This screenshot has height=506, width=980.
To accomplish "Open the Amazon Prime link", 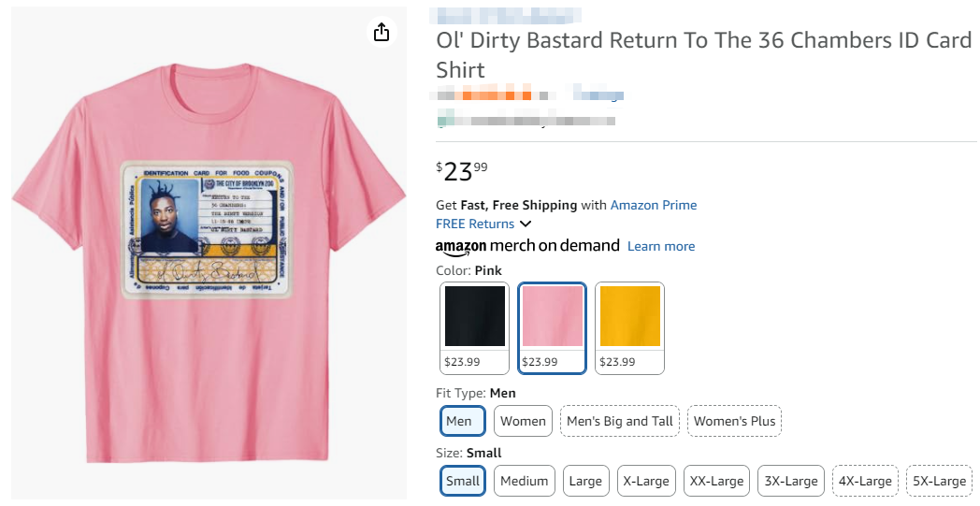I will click(x=653, y=205).
